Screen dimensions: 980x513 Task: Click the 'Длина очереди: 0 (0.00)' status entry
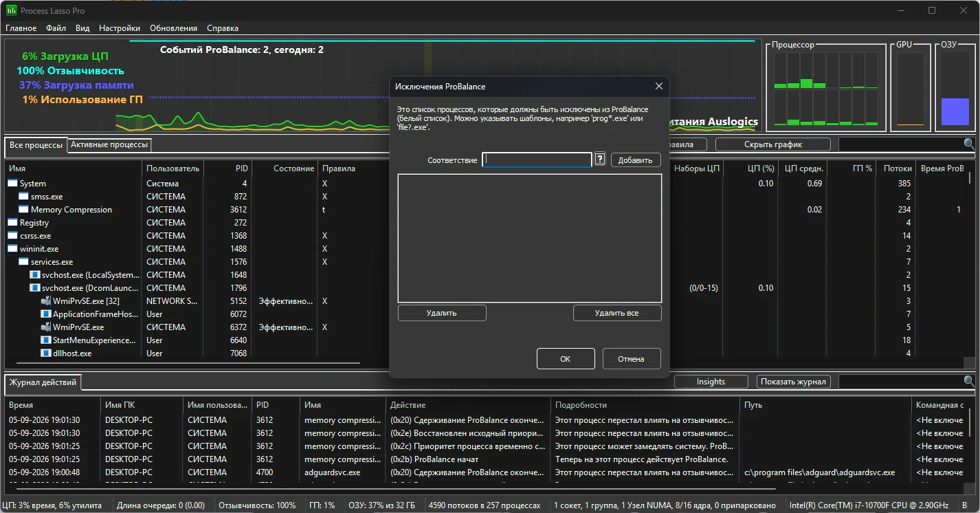(161, 505)
